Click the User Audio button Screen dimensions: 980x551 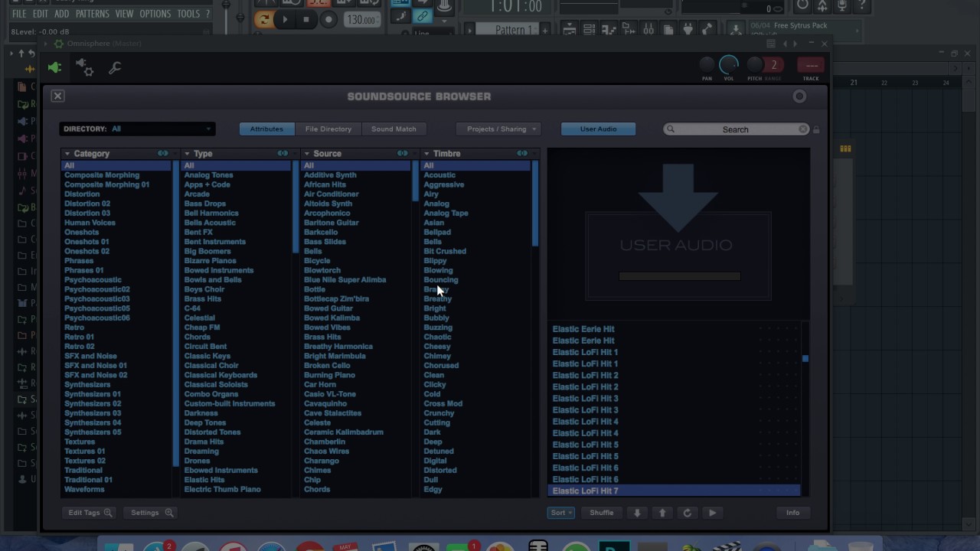[x=598, y=129]
